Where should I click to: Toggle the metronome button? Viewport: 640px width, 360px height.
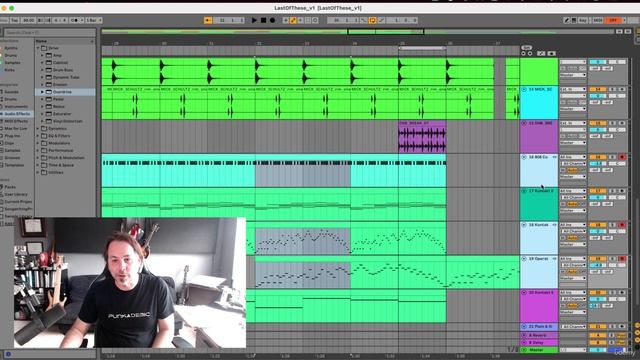(x=75, y=20)
